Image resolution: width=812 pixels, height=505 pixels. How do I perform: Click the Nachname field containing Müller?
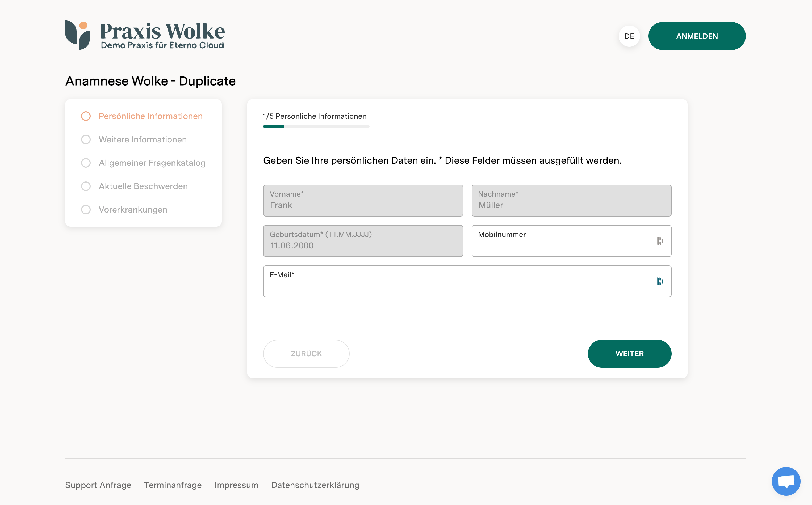click(571, 200)
